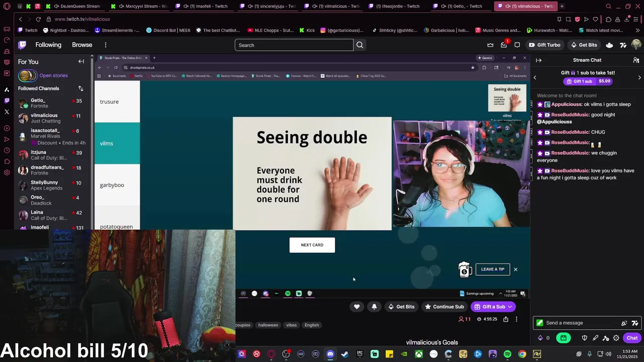
Task: Open Spotify from the taskbar
Action: 507,354
